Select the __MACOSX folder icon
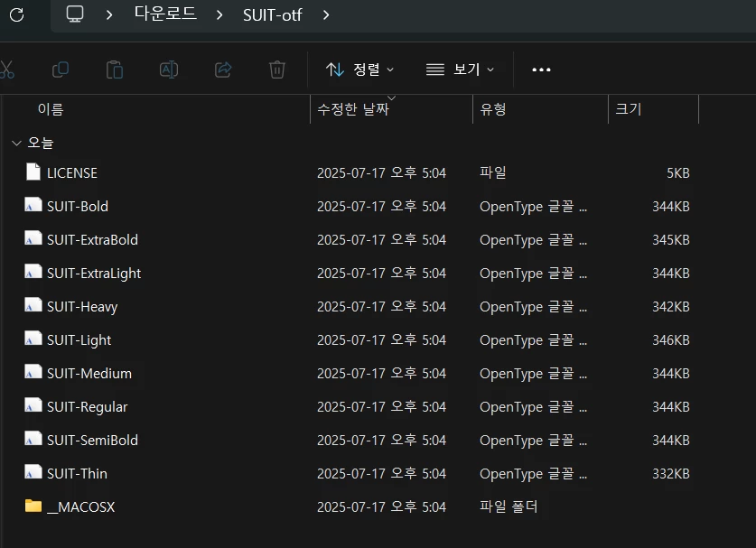The width and height of the screenshot is (756, 548). point(33,506)
